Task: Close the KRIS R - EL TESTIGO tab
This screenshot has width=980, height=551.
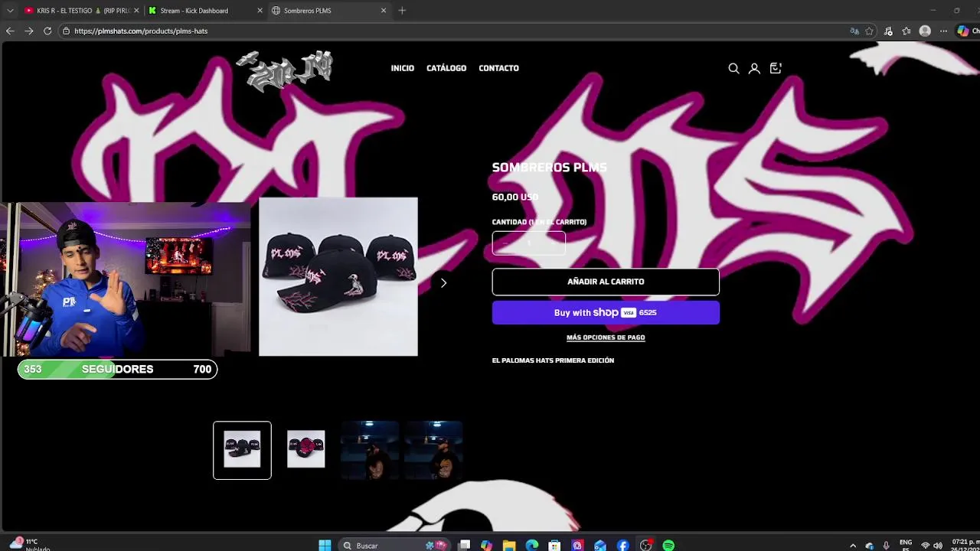Action: point(136,11)
